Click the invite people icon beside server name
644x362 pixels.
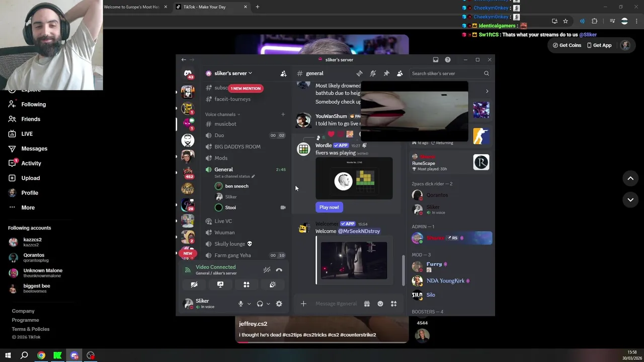(283, 73)
